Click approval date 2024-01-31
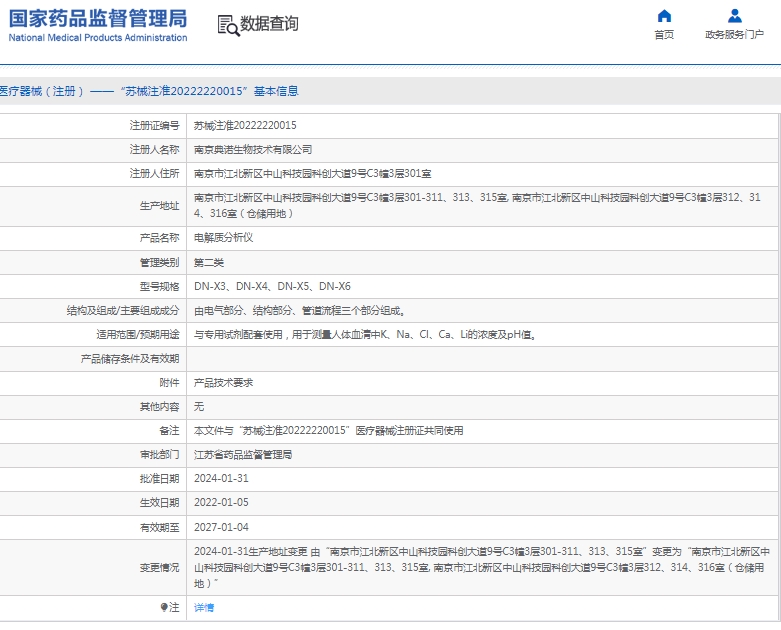This screenshot has width=781, height=630. click(221, 479)
